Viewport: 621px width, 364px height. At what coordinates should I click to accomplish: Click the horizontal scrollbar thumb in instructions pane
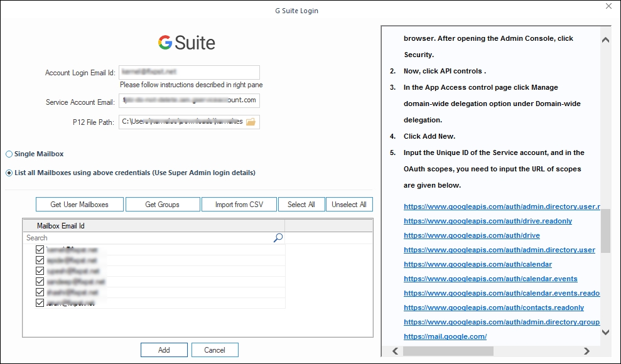click(448, 351)
